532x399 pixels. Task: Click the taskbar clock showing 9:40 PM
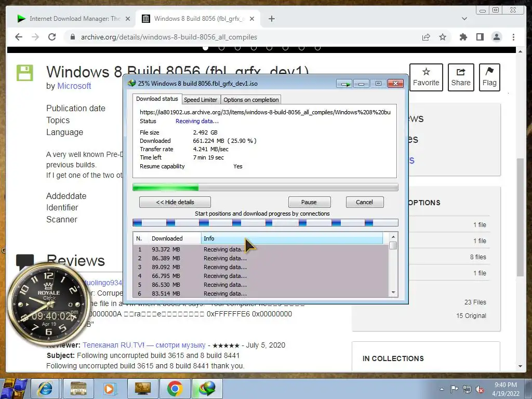click(x=506, y=389)
